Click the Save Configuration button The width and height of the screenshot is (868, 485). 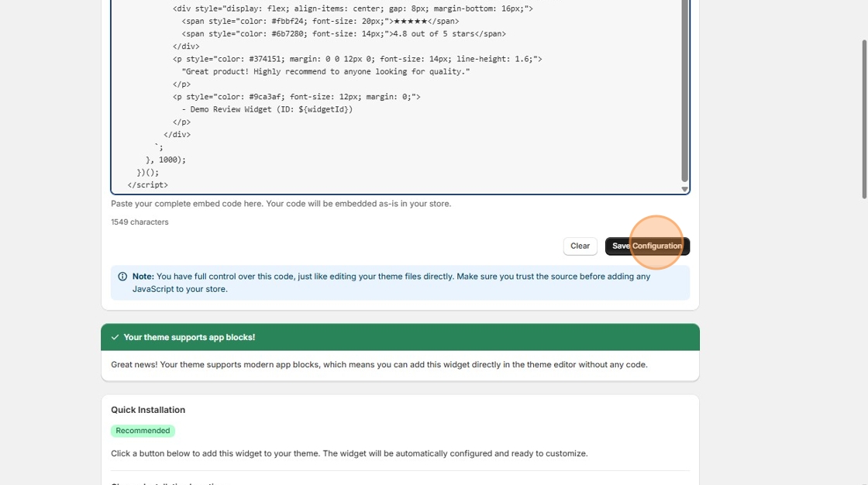coord(647,246)
